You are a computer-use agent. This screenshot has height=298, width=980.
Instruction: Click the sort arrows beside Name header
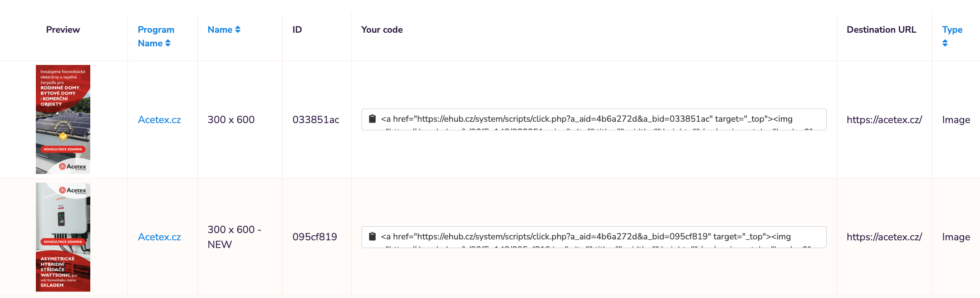tap(238, 30)
